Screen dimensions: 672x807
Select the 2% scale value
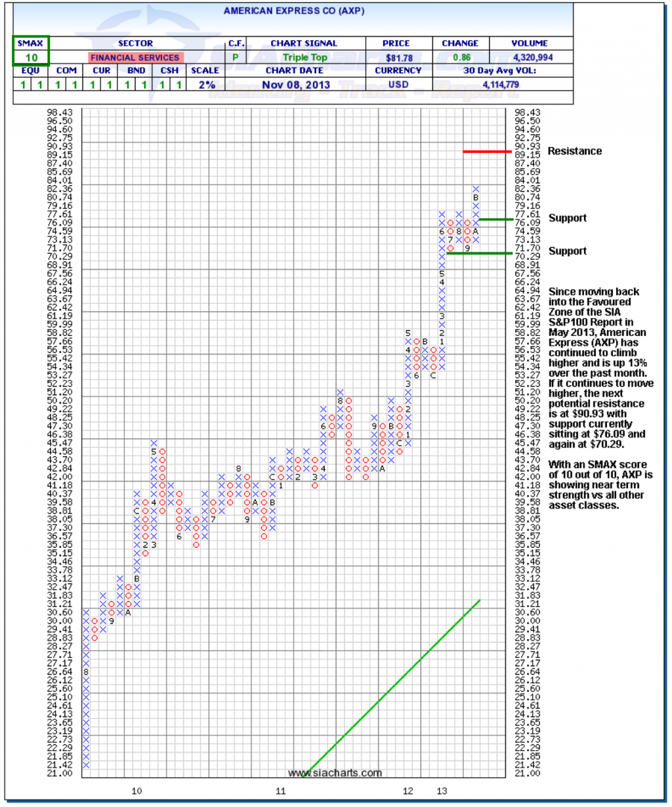pyautogui.click(x=206, y=85)
